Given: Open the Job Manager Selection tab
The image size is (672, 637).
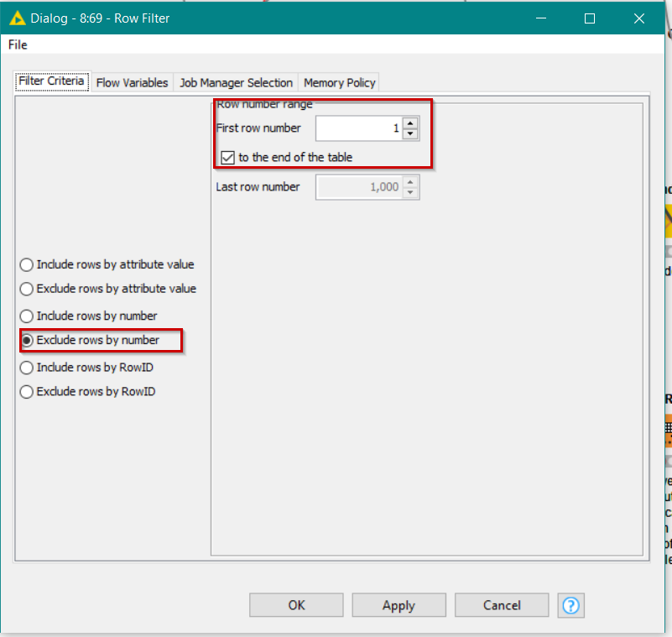Looking at the screenshot, I should click(x=236, y=82).
